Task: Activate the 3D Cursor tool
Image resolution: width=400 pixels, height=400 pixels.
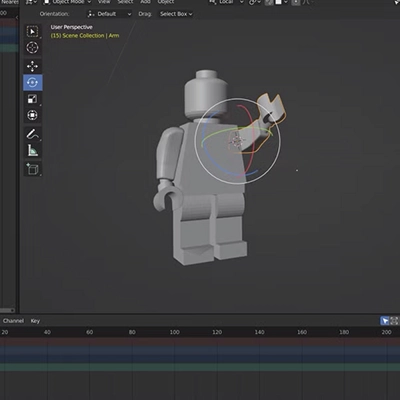Action: pos(32,48)
